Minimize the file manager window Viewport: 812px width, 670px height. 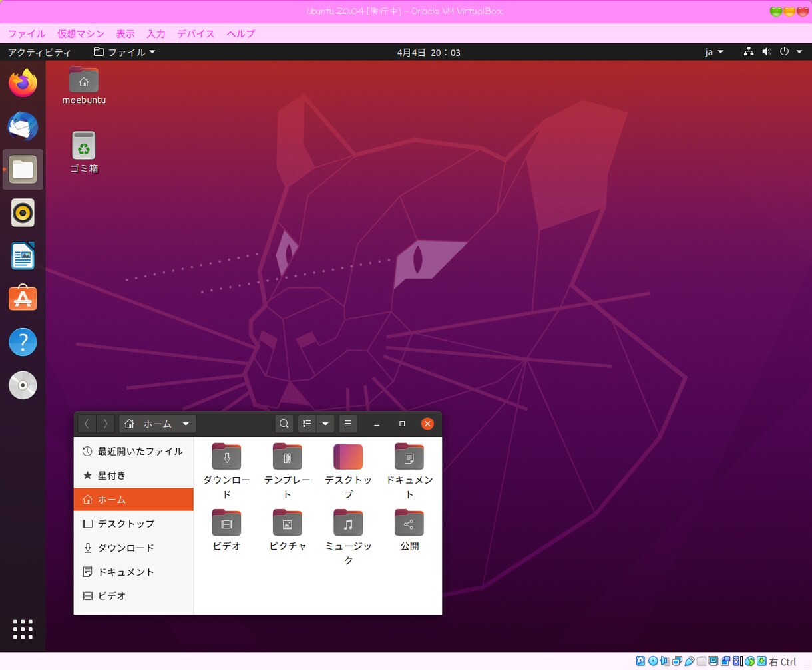click(x=377, y=424)
